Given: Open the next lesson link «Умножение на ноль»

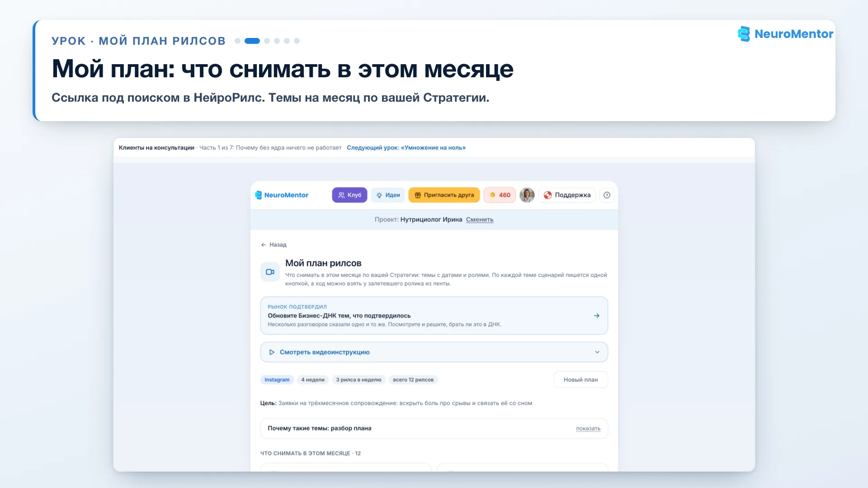Looking at the screenshot, I should coord(406,148).
